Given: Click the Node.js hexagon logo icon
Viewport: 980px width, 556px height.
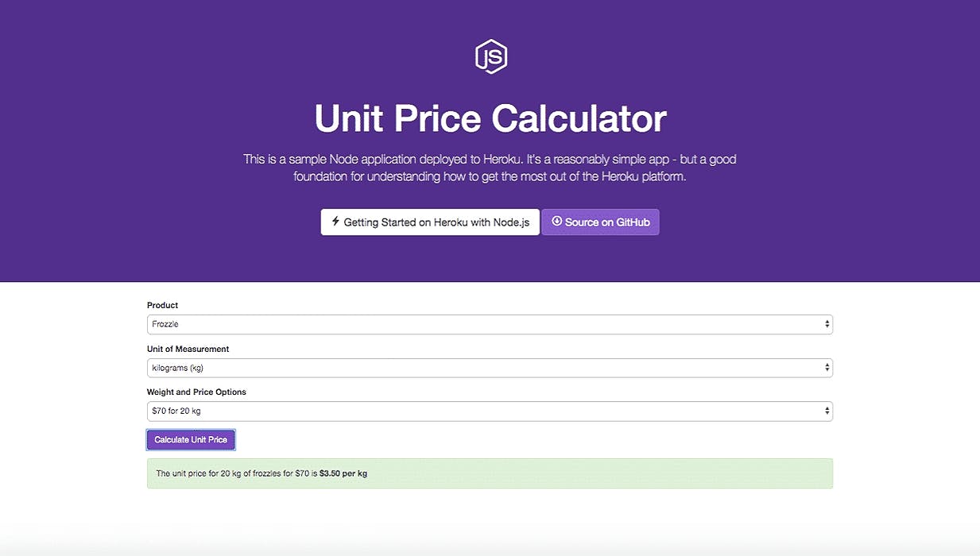Looking at the screenshot, I should pos(490,56).
